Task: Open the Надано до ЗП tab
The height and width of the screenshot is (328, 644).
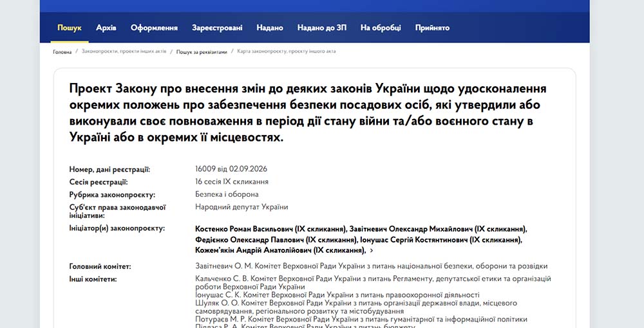Action: click(x=321, y=28)
